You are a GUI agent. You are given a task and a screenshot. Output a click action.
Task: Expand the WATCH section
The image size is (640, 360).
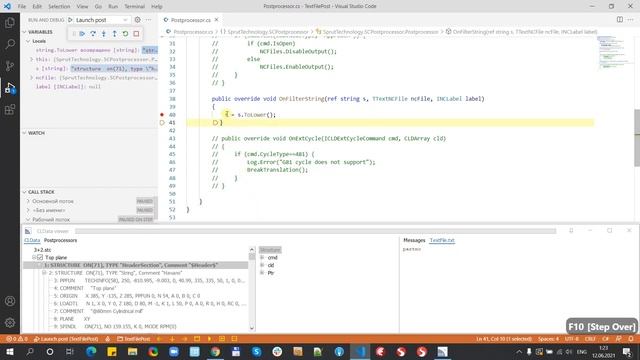[24, 133]
